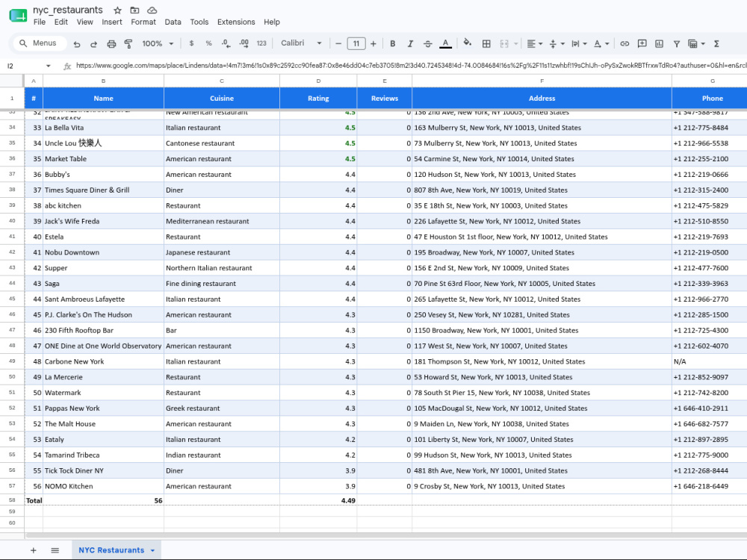Open the borders tool
The width and height of the screenshot is (747, 560).
(x=486, y=43)
